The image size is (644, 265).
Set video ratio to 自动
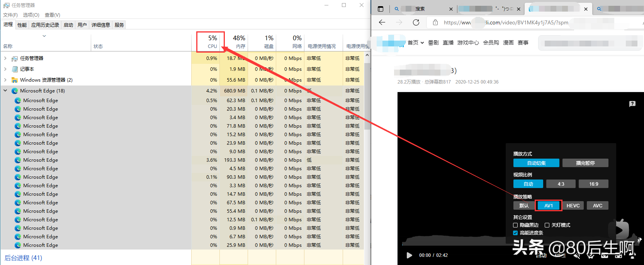pos(528,184)
